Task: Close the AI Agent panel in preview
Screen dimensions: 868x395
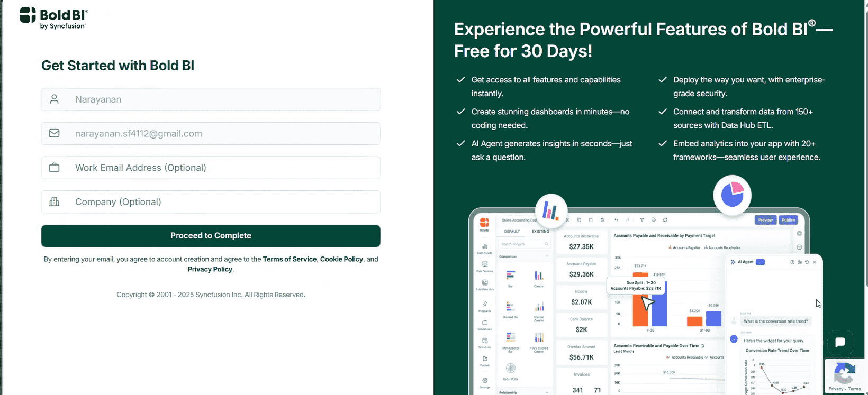Action: [x=815, y=262]
